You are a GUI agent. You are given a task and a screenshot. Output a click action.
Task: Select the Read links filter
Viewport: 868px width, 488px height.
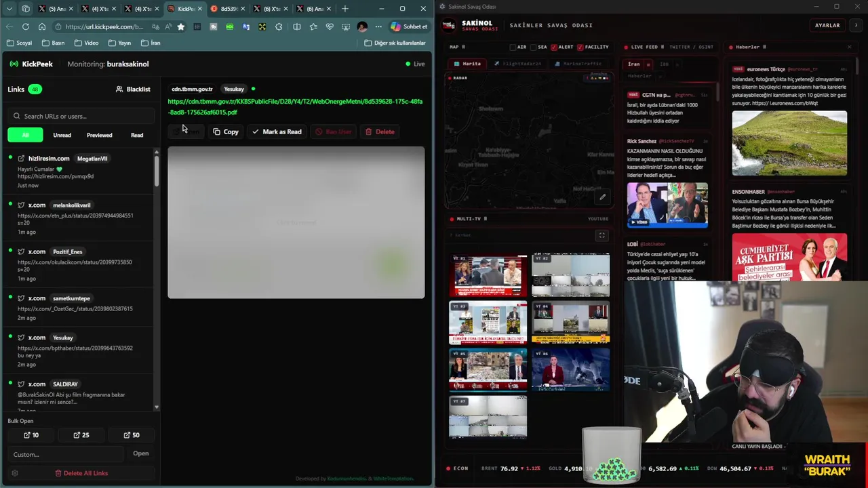click(x=137, y=135)
